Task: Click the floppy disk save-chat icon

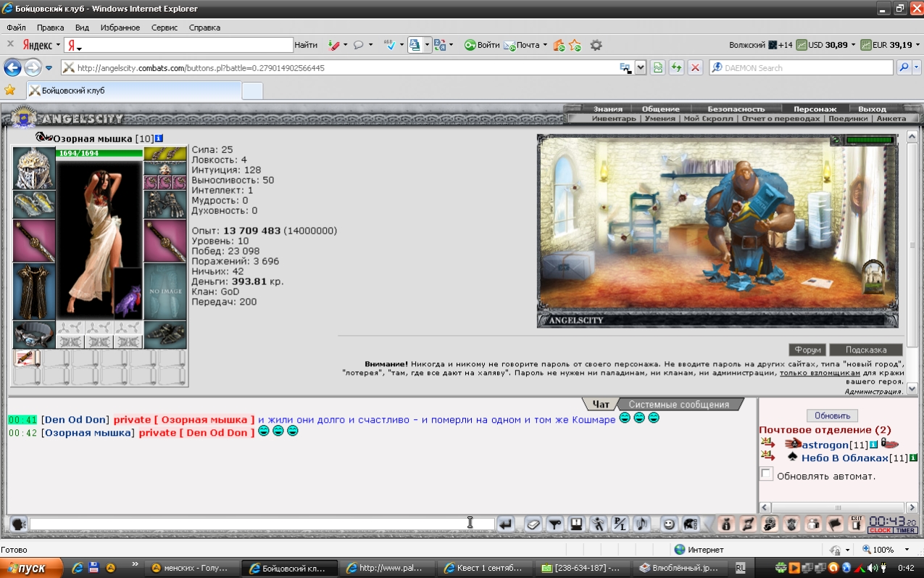Action: 577,524
